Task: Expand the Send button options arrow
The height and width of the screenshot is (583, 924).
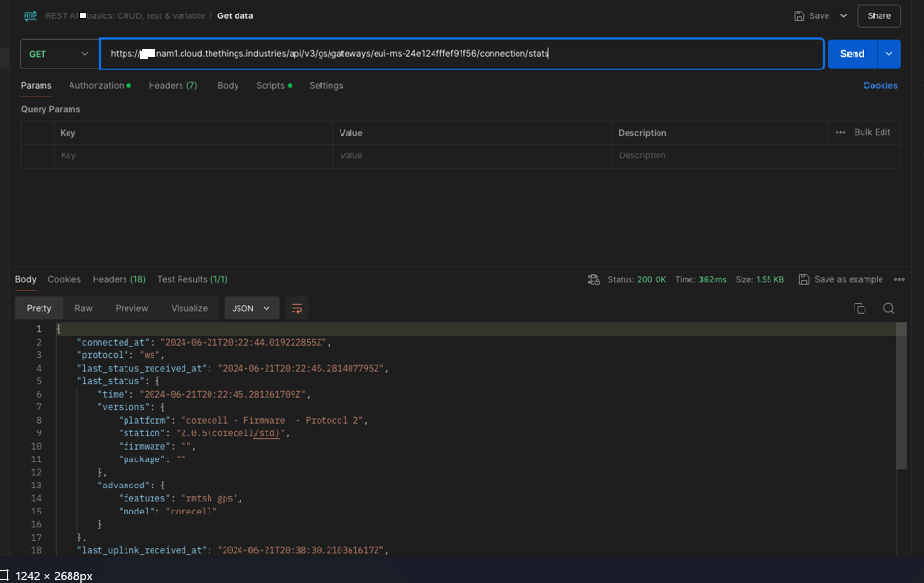Action: coord(888,54)
